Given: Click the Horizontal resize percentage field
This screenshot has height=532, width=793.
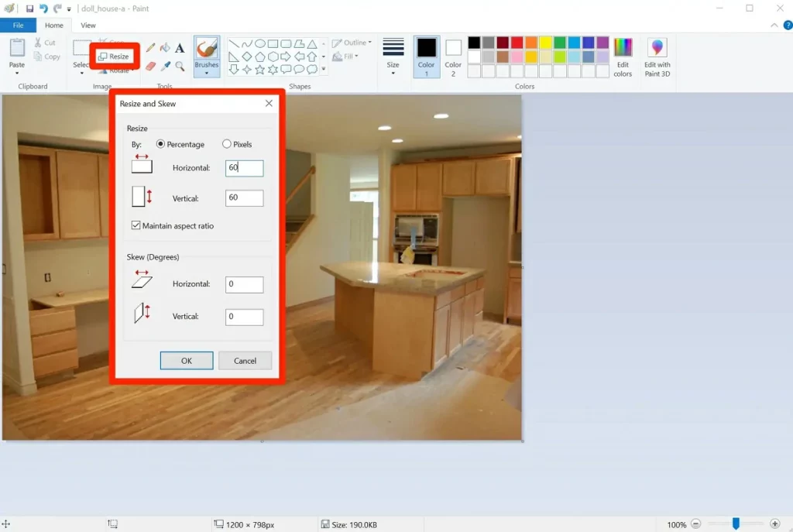Looking at the screenshot, I should point(245,168).
